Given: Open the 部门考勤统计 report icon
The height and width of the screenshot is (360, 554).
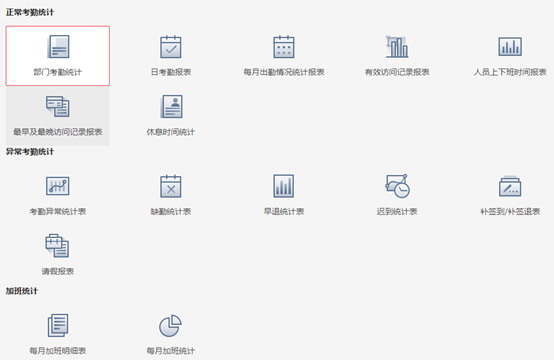Looking at the screenshot, I should pyautogui.click(x=58, y=47).
